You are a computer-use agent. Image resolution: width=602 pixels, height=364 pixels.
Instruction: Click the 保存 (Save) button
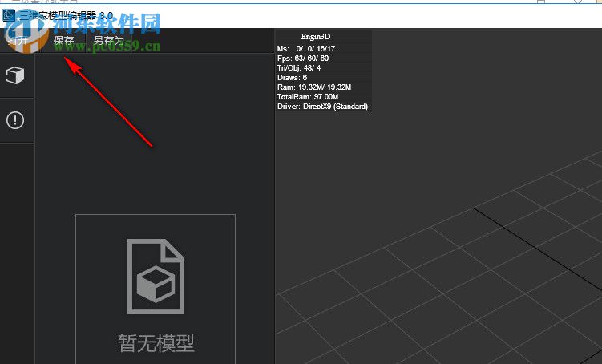[x=64, y=40]
